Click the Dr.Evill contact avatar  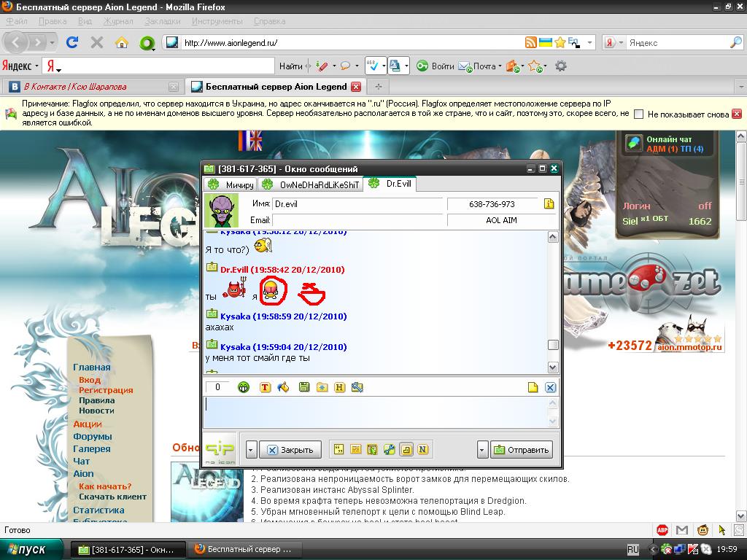coord(221,211)
